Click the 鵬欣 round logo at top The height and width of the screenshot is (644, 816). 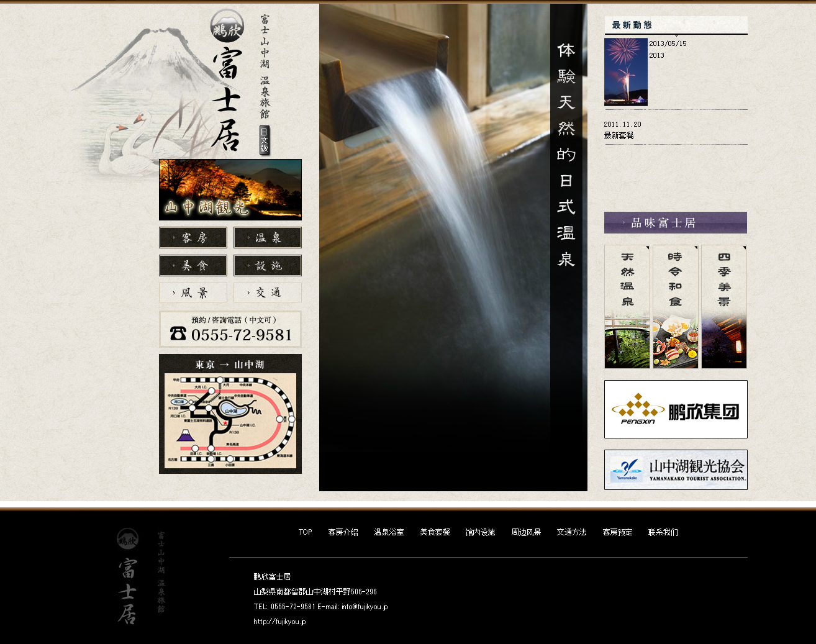click(227, 26)
